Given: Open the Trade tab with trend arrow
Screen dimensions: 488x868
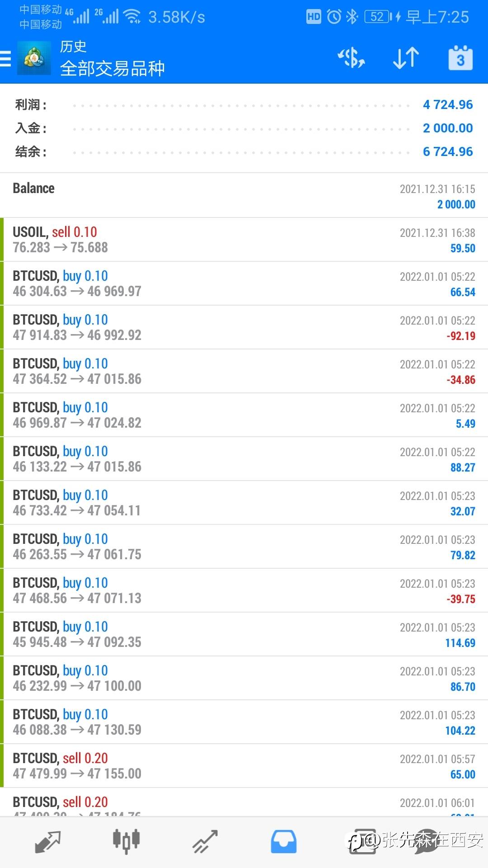Looking at the screenshot, I should tap(205, 842).
